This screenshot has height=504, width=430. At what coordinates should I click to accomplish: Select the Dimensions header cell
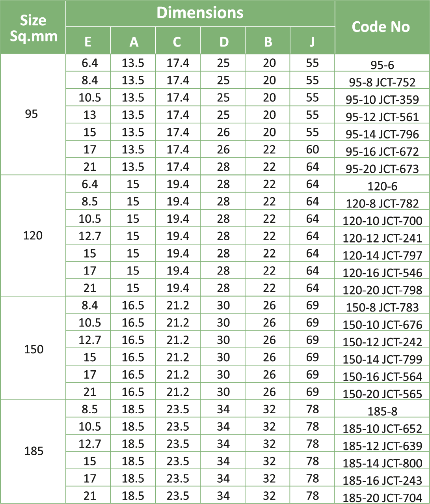point(200,13)
